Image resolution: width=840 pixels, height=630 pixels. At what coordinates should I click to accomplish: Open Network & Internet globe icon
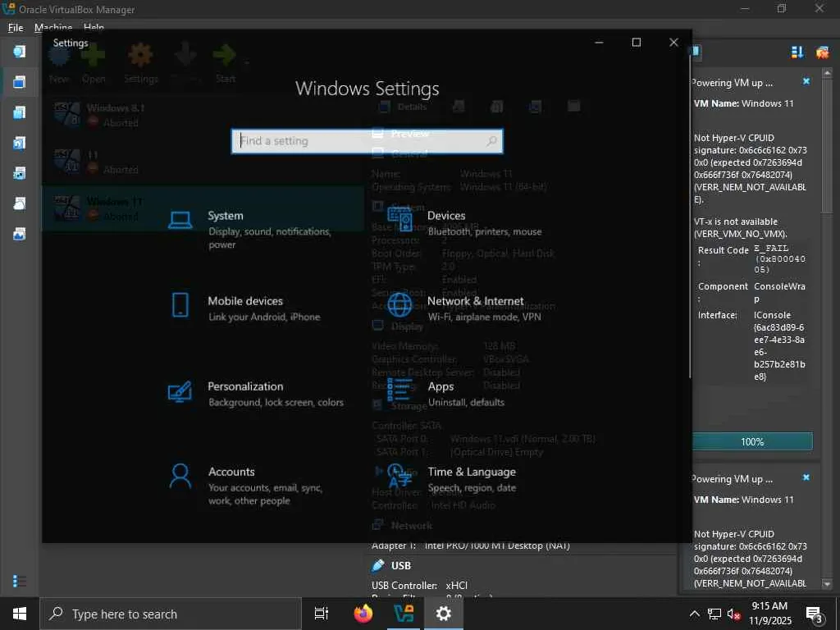399,305
